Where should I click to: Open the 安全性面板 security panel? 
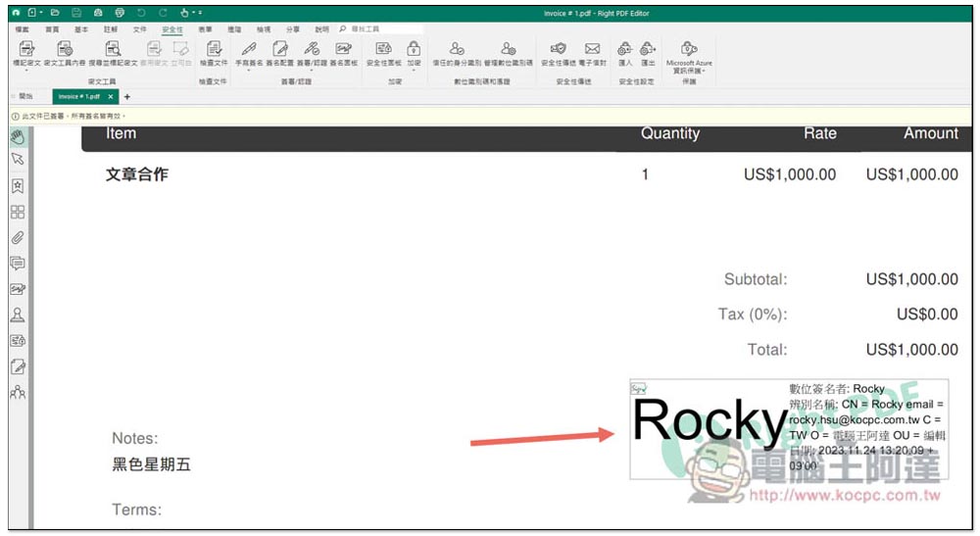[384, 53]
